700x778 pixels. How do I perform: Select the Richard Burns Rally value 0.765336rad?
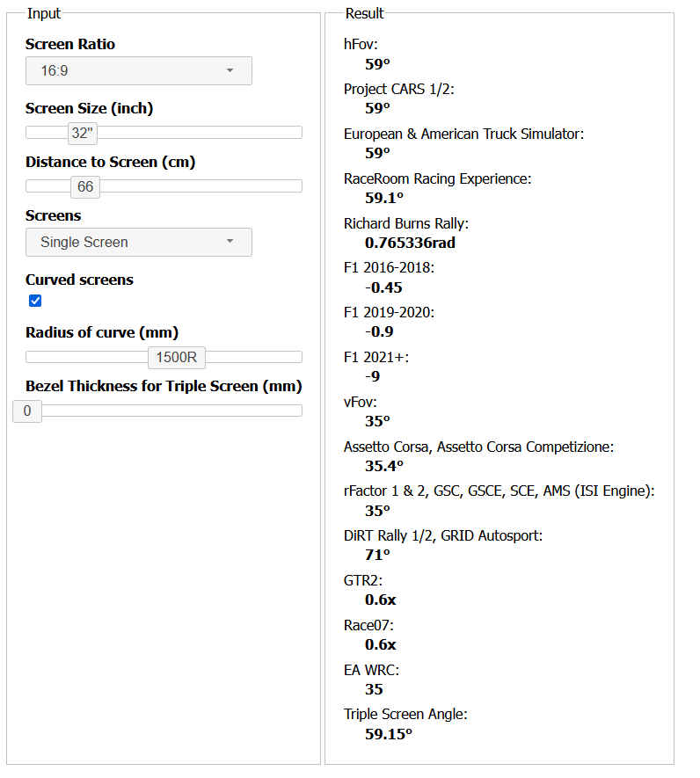pyautogui.click(x=410, y=243)
